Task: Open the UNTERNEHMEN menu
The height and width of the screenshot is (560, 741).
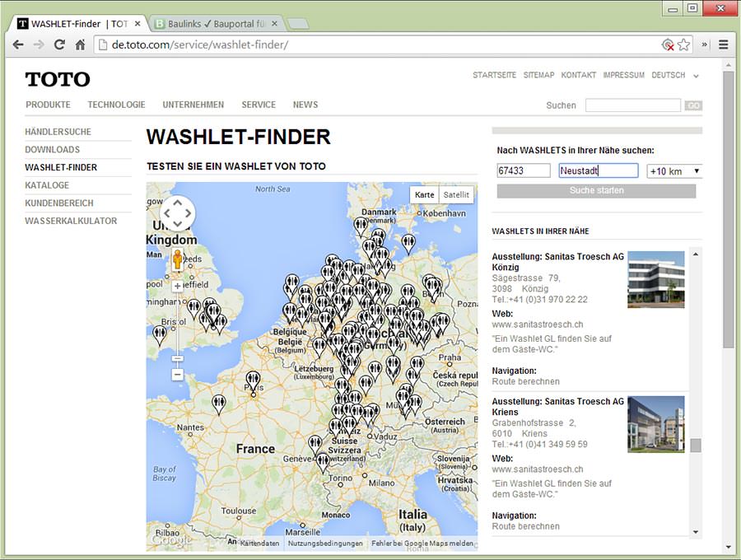Action: pos(193,105)
